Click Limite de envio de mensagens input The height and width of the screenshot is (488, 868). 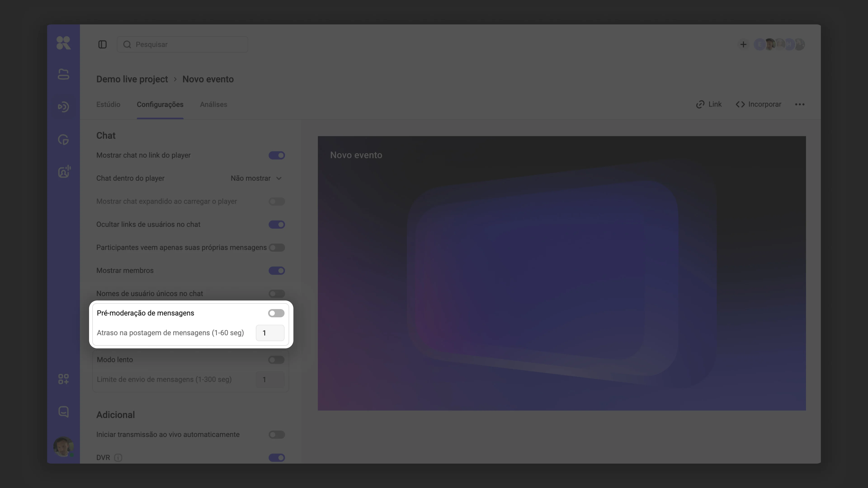click(x=270, y=380)
